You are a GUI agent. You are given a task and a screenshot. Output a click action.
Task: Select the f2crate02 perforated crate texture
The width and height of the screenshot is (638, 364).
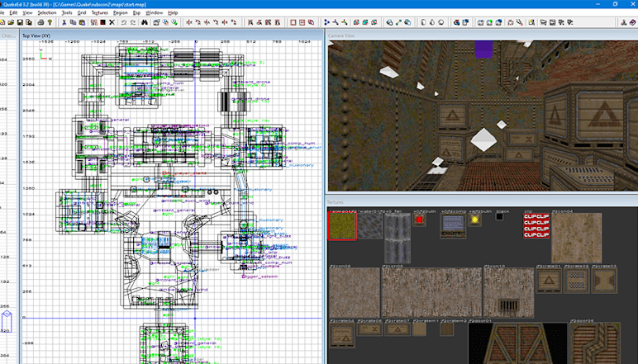point(576,281)
